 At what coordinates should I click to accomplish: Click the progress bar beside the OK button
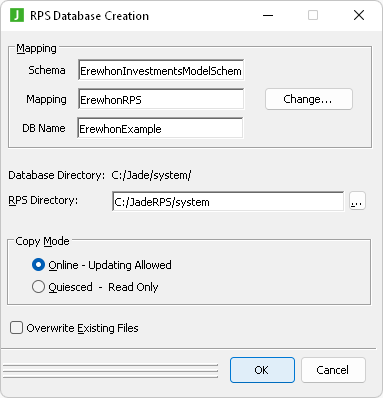coord(110,371)
